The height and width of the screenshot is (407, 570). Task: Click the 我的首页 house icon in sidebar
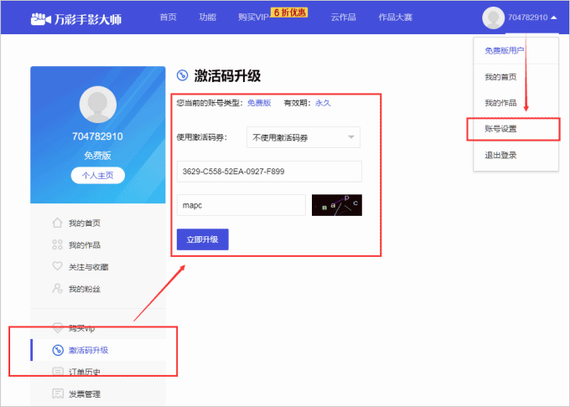[x=57, y=223]
